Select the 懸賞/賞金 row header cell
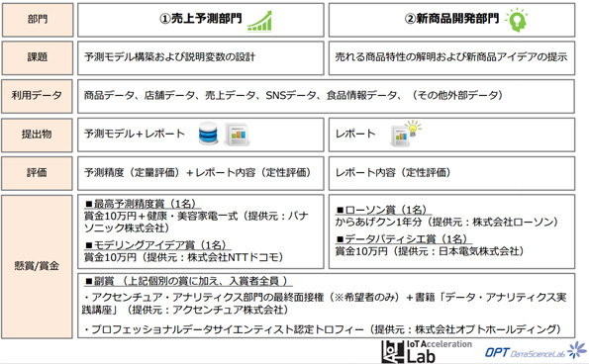 coord(37,266)
